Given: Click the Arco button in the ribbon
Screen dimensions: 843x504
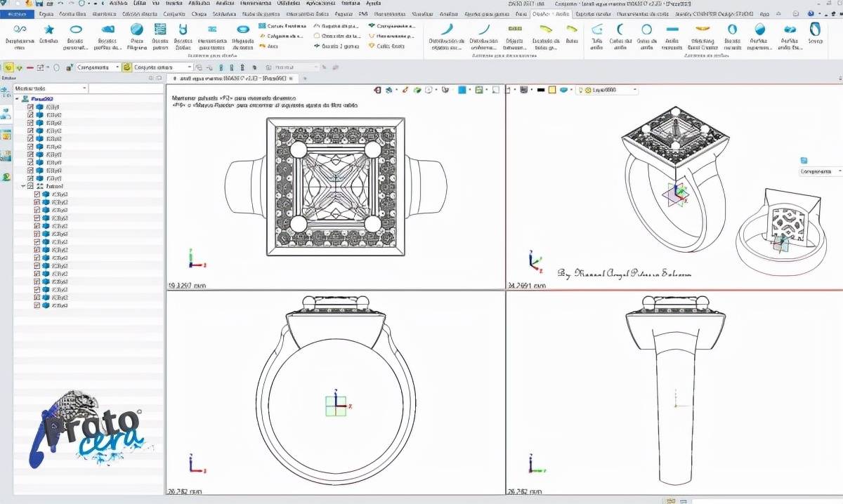Looking at the screenshot, I should point(268,46).
